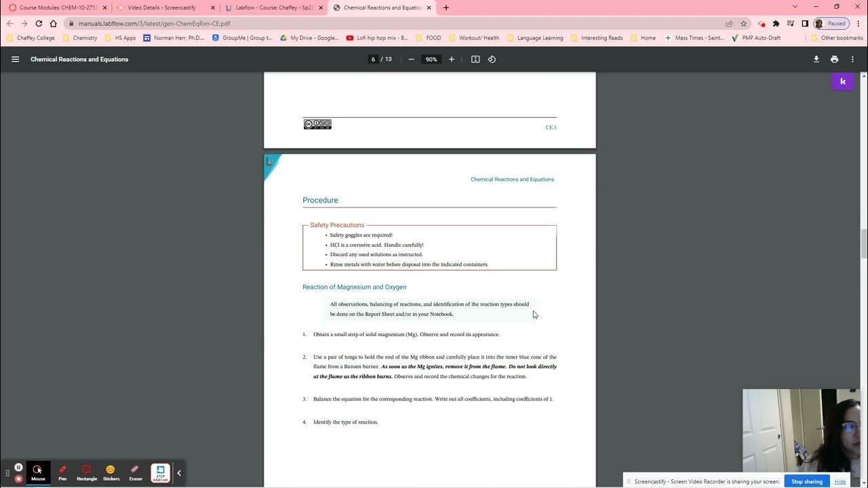Collapse the Screencastify toolbar with the chevron

pyautogui.click(x=179, y=472)
